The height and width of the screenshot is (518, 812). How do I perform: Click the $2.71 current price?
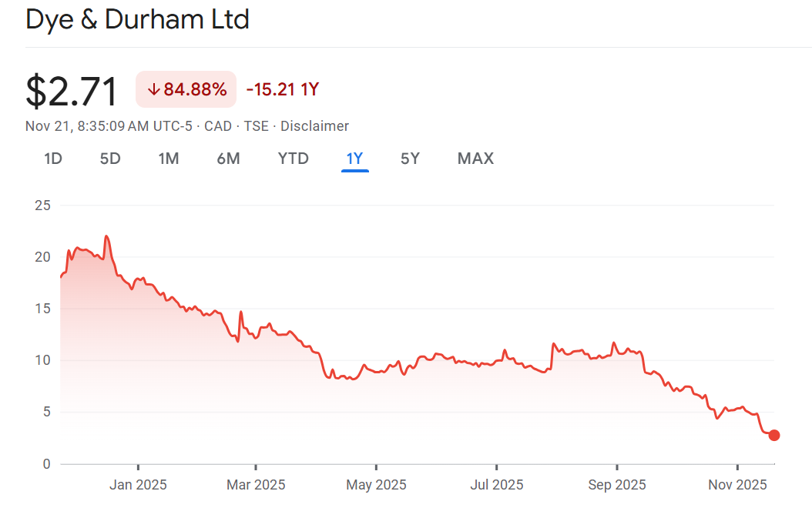pos(72,92)
